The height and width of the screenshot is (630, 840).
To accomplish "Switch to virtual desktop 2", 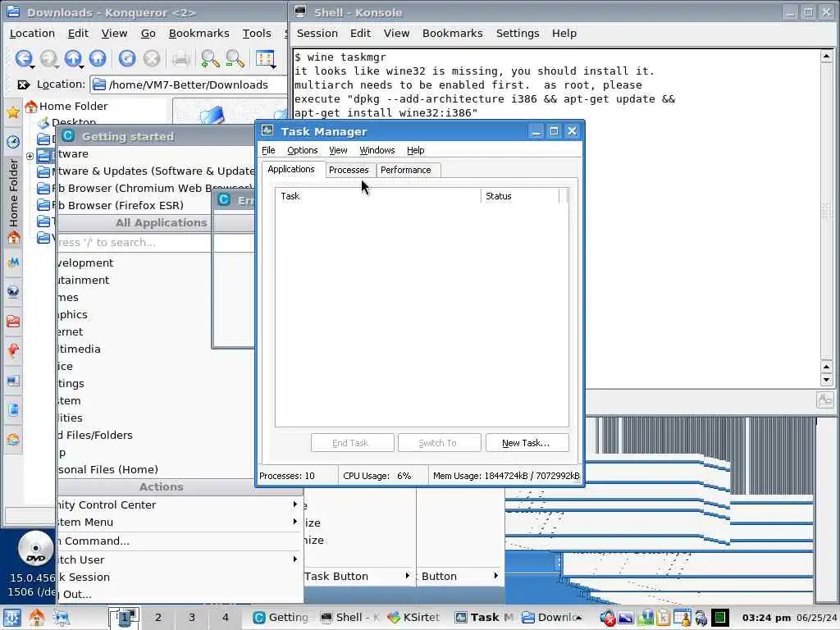I will point(158,617).
